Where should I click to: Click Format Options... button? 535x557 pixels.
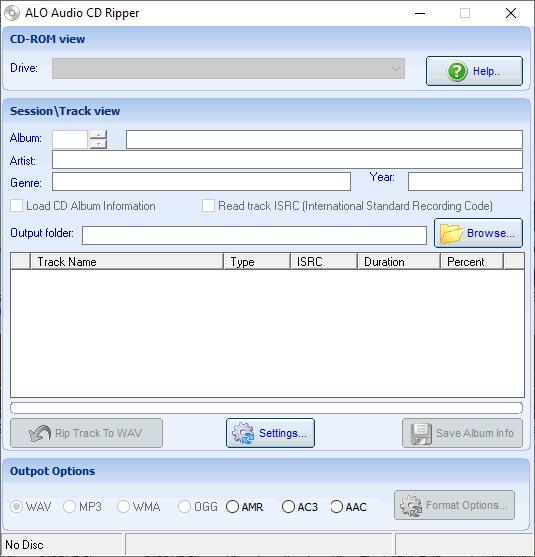tap(454, 505)
